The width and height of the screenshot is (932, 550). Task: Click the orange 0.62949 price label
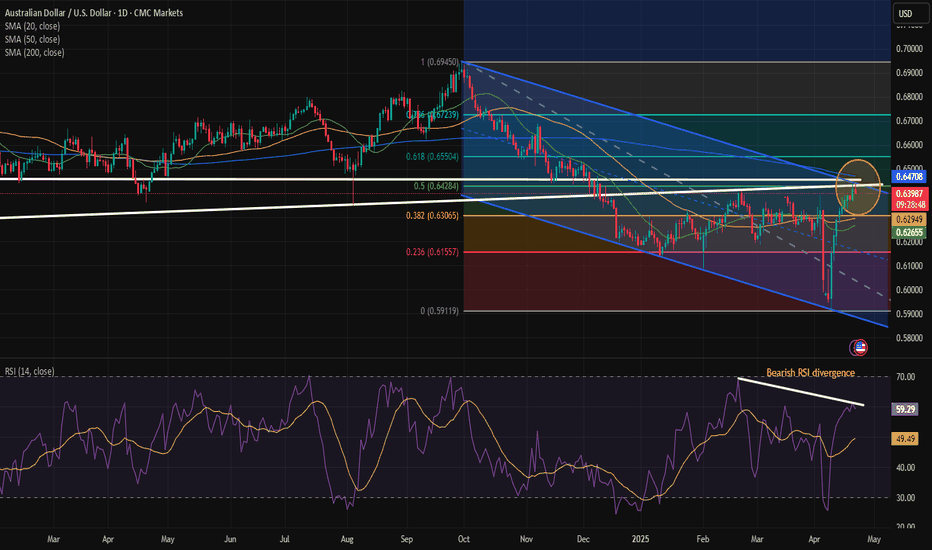(x=909, y=220)
